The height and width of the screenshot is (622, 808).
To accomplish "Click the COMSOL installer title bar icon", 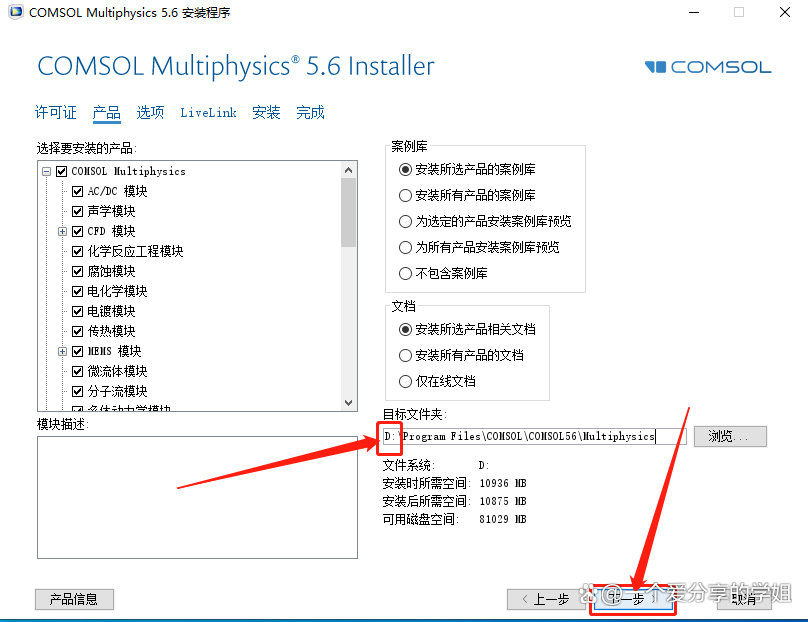I will click(x=16, y=12).
